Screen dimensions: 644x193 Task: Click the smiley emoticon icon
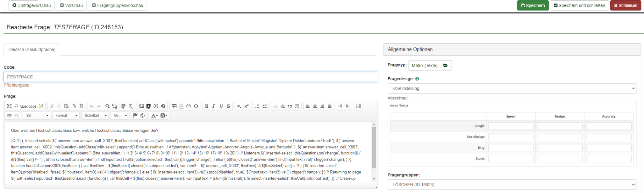pos(189,106)
